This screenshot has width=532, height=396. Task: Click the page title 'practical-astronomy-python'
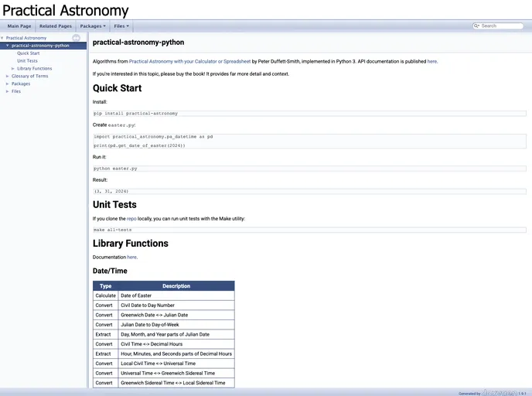click(138, 43)
